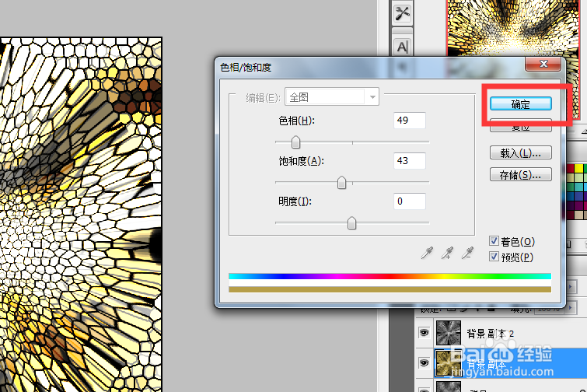Screen dimensions: 587x392
Task: Toggle the 预览(P) preview checkbox
Action: 494,257
